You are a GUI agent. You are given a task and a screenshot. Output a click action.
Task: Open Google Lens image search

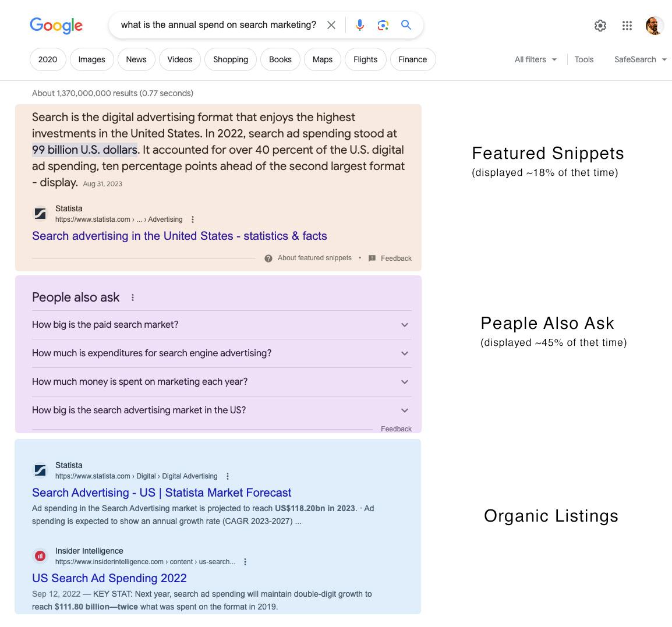click(x=383, y=25)
